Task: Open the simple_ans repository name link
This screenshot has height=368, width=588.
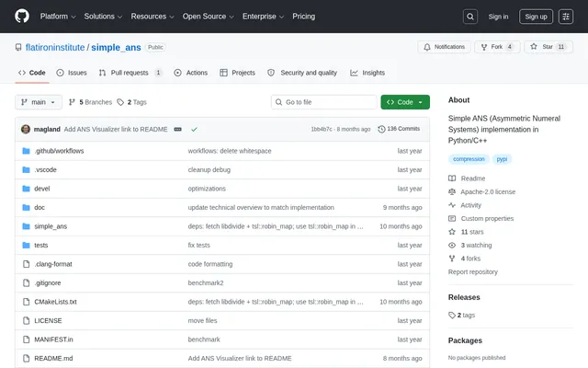Action: pyautogui.click(x=116, y=47)
